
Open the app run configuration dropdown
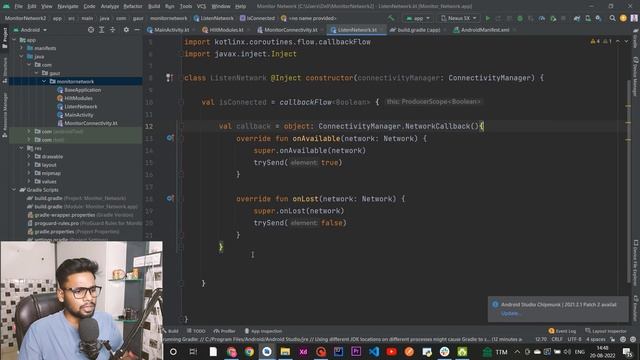[418, 18]
